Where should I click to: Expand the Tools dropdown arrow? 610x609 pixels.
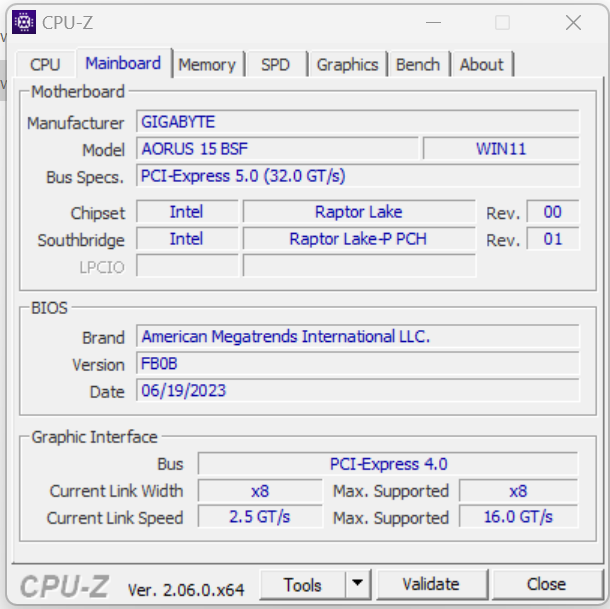pyautogui.click(x=357, y=584)
